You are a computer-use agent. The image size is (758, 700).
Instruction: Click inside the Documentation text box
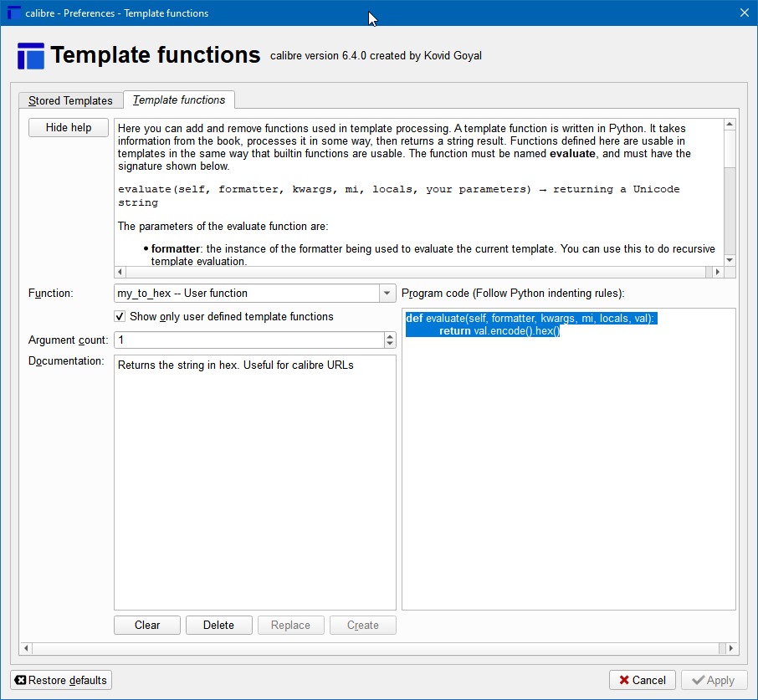pos(254,485)
